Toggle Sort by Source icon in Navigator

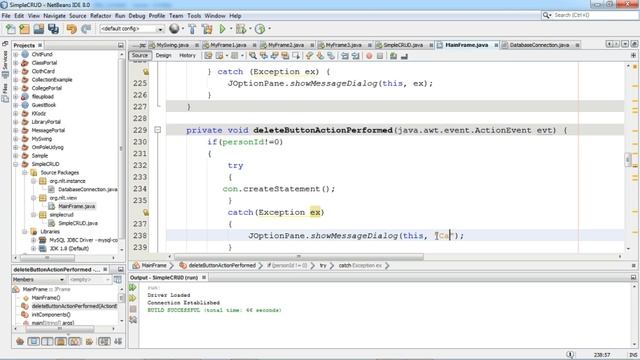coord(118,341)
